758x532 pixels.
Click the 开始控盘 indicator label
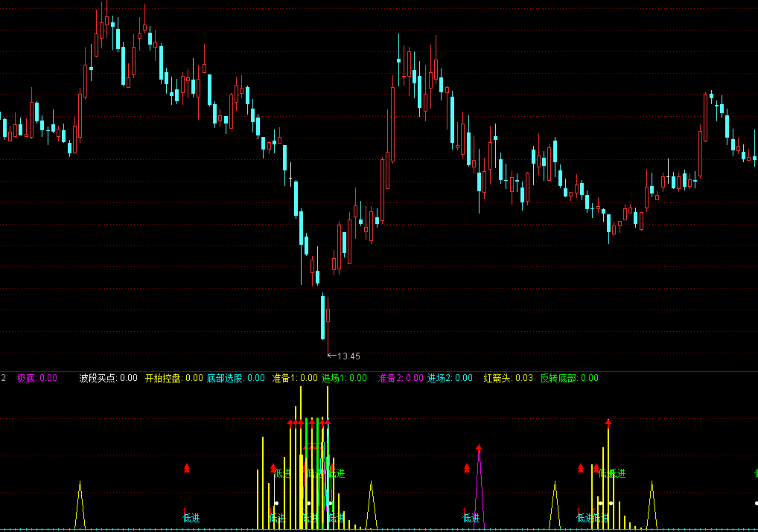pyautogui.click(x=174, y=378)
